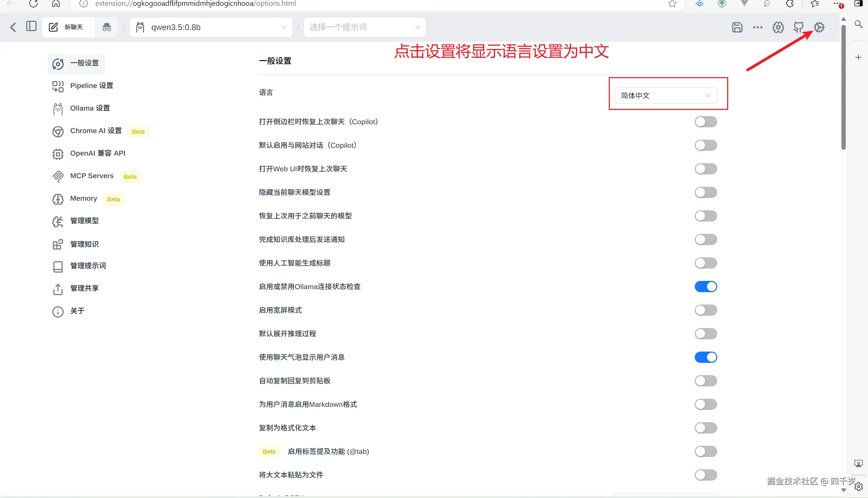Open 管理知识 section
Image resolution: width=868 pixels, height=498 pixels.
point(84,244)
